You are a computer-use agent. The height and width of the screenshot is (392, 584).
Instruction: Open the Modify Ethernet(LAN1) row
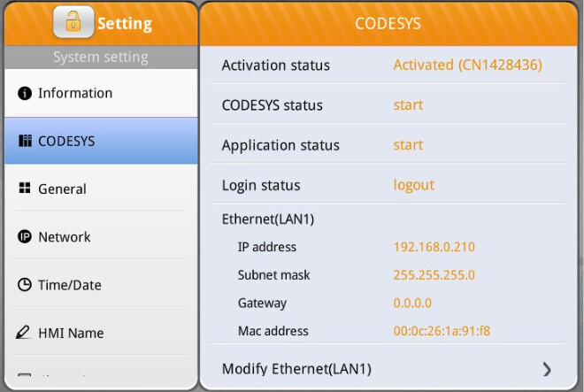[296, 369]
